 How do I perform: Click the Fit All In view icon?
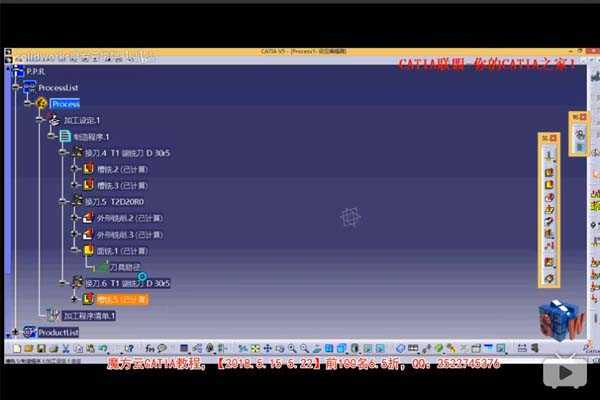255,348
